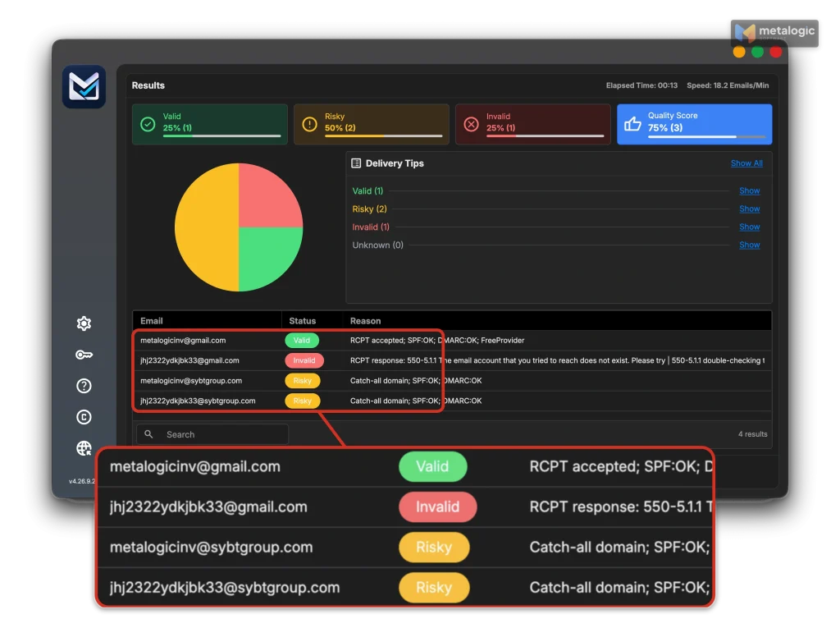Sort by the Reason column header

point(365,321)
